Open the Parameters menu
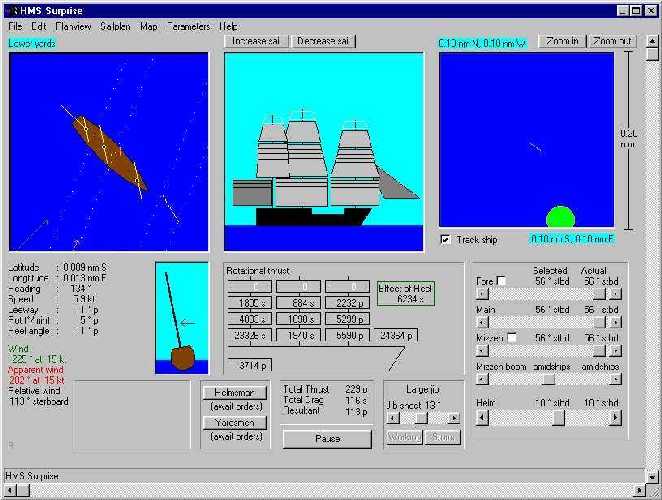 pos(189,27)
